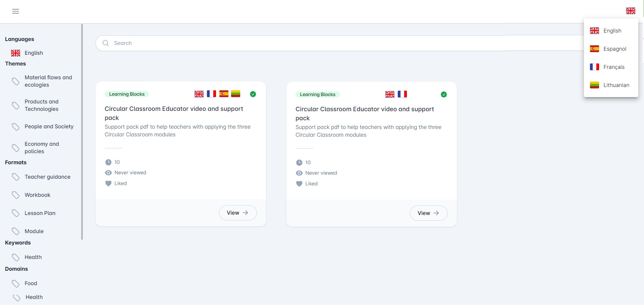Click the tag icon beside People and Society
This screenshot has height=305, width=644.
point(15,127)
